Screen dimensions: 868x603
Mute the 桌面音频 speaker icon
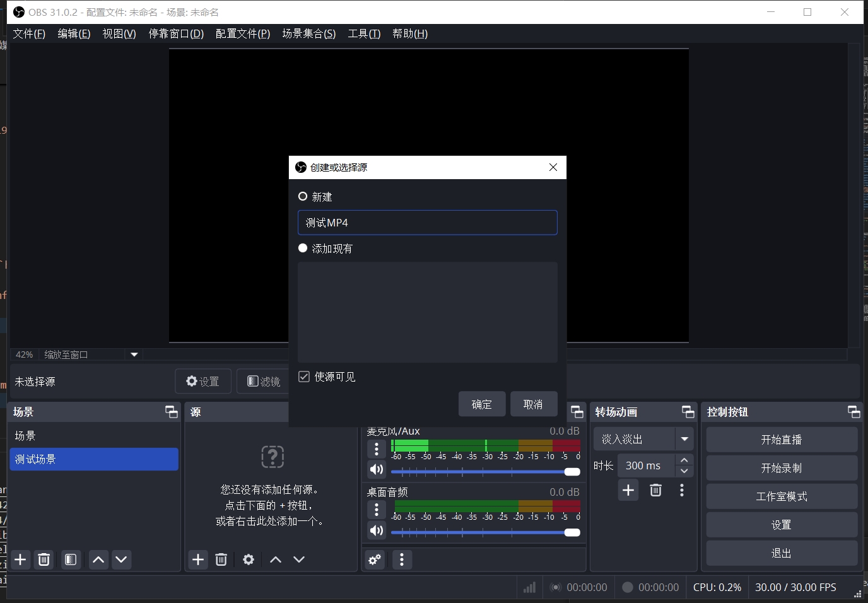click(377, 530)
